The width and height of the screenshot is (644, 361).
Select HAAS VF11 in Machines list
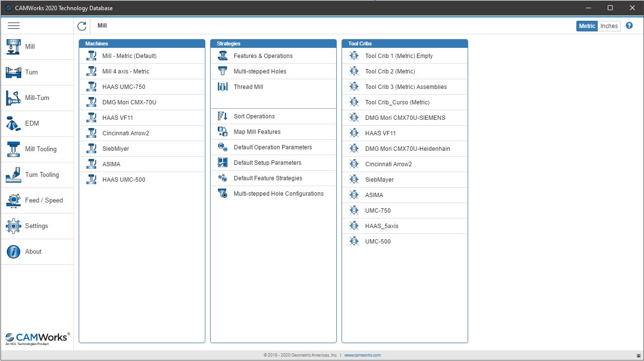pyautogui.click(x=142, y=118)
